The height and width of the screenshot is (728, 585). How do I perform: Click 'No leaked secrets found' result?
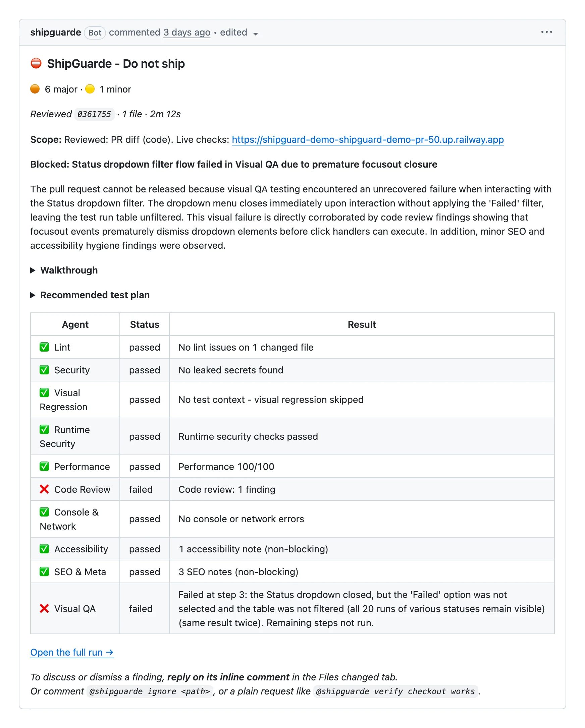coord(231,370)
